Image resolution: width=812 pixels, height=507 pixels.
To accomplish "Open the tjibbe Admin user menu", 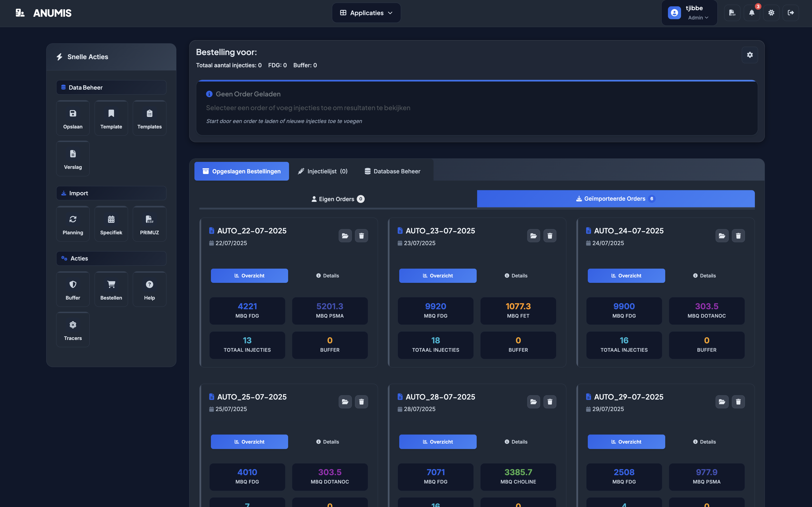I will tap(689, 13).
